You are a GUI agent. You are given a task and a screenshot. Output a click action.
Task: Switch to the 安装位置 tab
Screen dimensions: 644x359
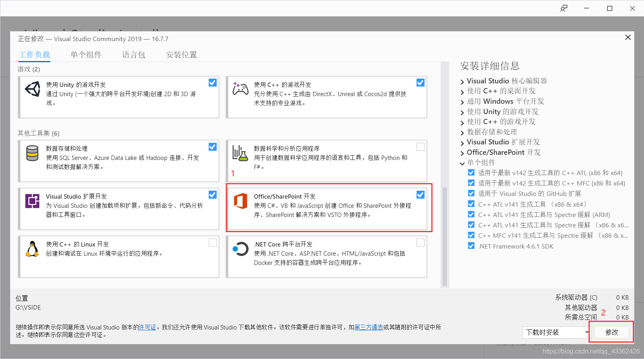point(182,55)
